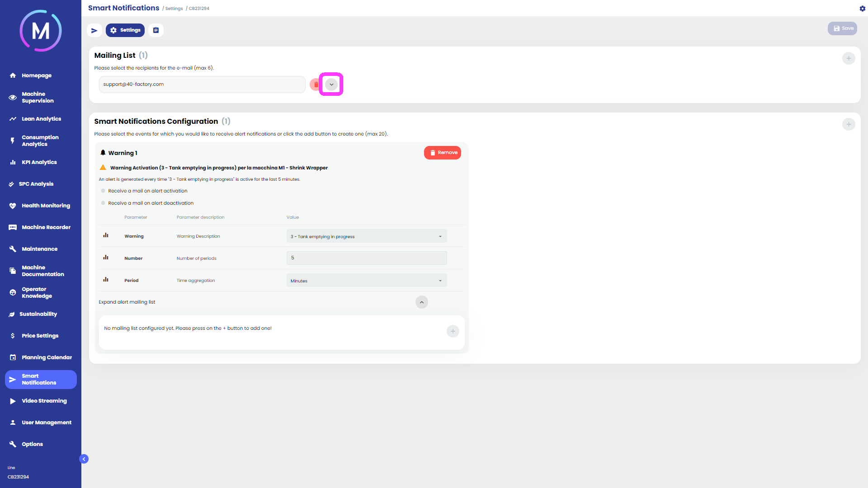Add an alert mailing list with plus button
This screenshot has height=488, width=868.
[453, 331]
